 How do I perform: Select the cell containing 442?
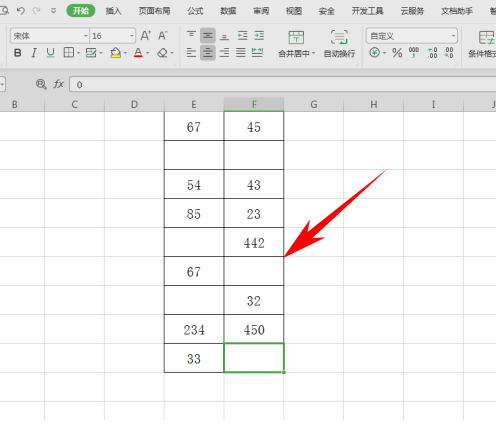(254, 242)
